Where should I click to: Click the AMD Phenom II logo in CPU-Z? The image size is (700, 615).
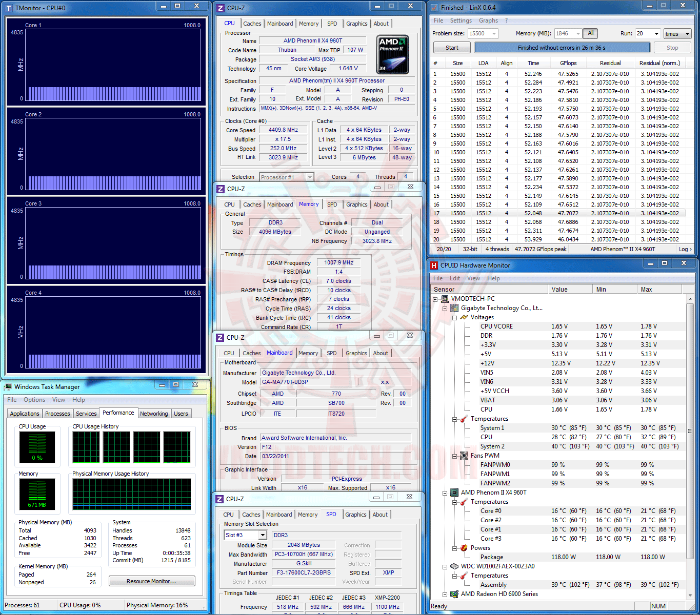(x=392, y=54)
